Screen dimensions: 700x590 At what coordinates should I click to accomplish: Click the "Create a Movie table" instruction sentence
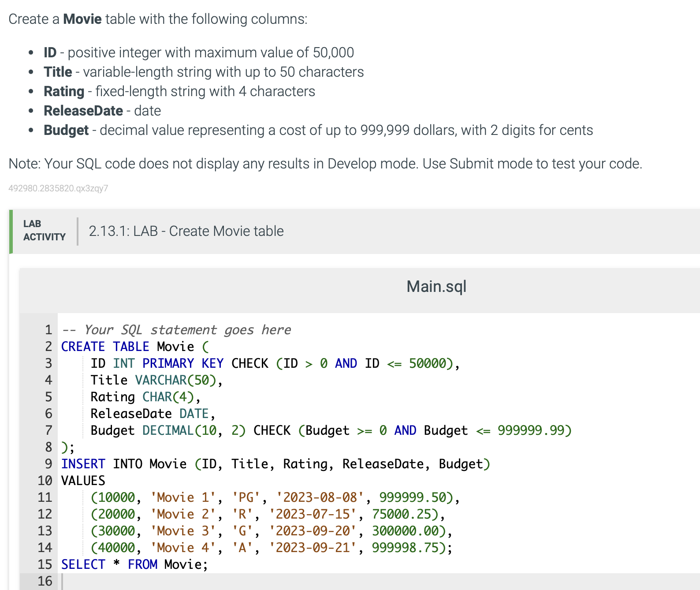click(158, 19)
